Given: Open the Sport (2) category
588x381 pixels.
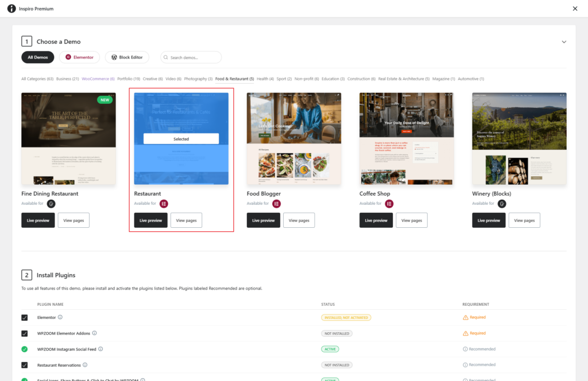Looking at the screenshot, I should coord(284,79).
